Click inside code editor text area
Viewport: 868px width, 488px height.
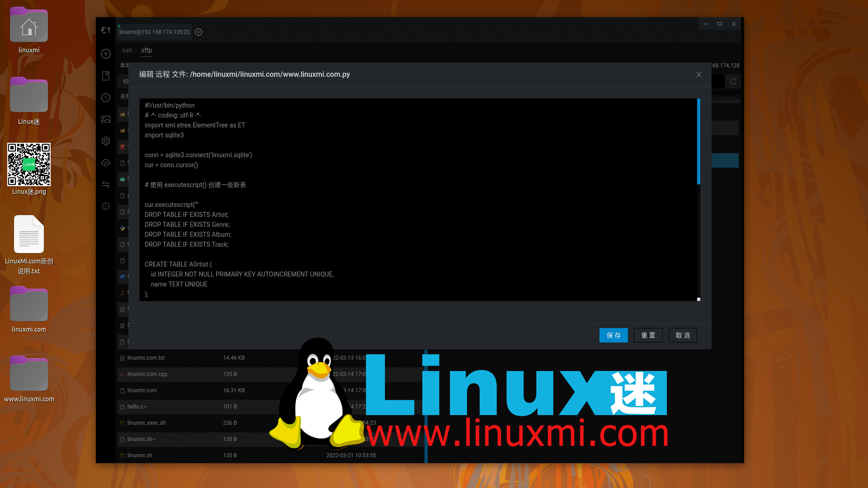pyautogui.click(x=418, y=200)
